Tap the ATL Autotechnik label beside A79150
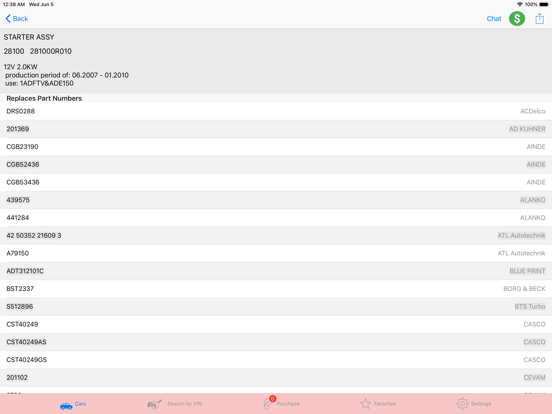The height and width of the screenshot is (414, 552). pyautogui.click(x=521, y=253)
